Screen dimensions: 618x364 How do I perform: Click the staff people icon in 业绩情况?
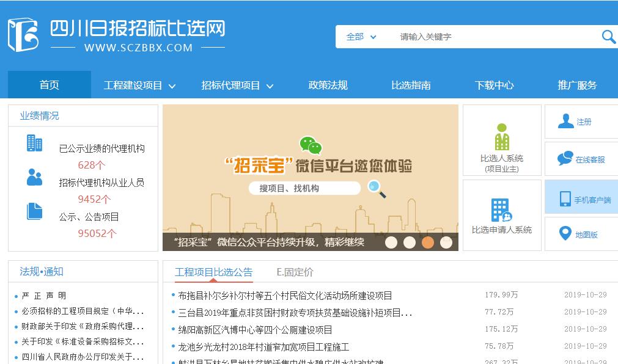coord(34,177)
